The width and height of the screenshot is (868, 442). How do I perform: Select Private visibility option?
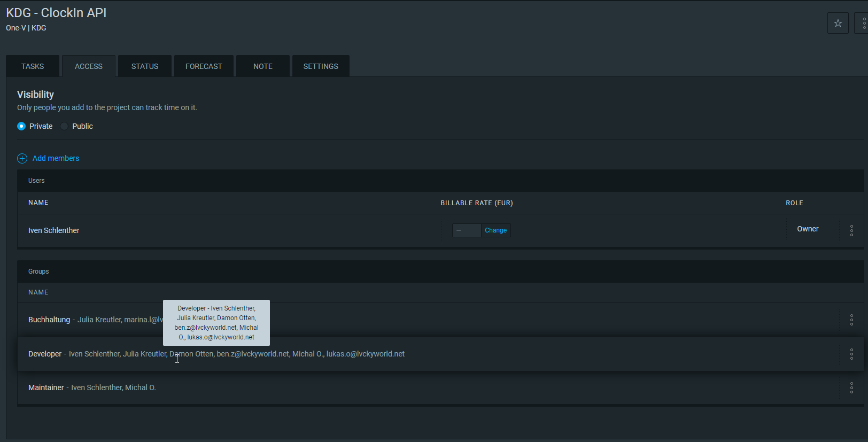pyautogui.click(x=21, y=126)
